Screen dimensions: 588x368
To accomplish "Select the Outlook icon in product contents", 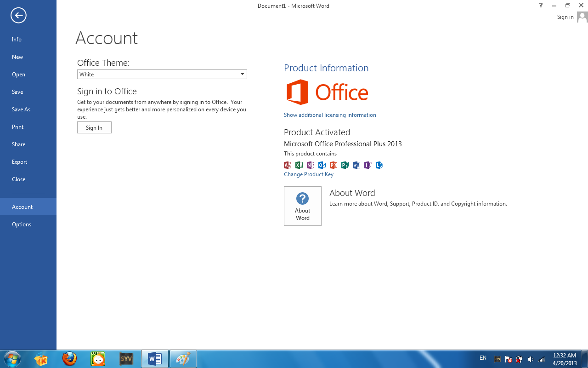I will (x=322, y=165).
